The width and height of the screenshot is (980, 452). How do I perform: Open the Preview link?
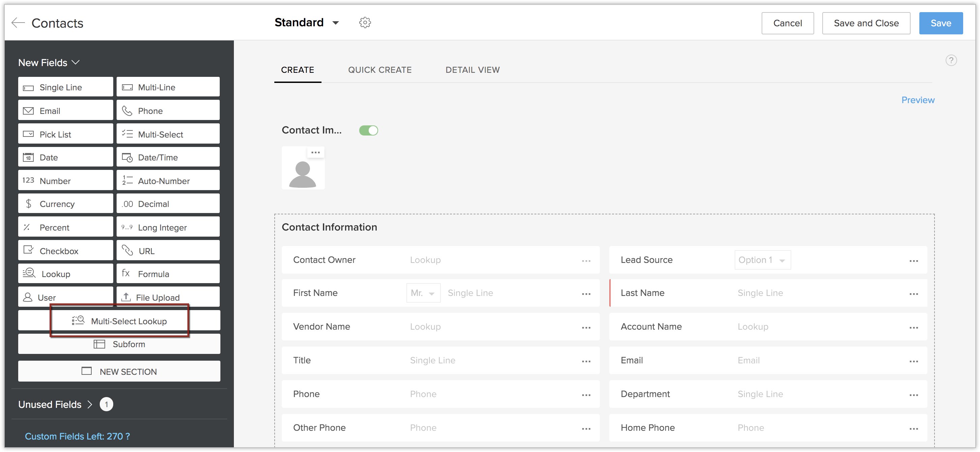pos(918,100)
